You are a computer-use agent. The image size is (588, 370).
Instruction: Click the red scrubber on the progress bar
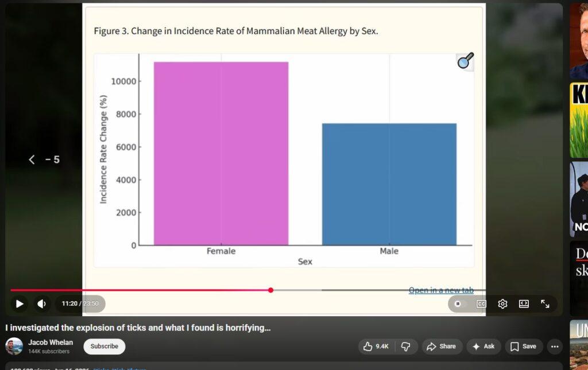click(x=271, y=290)
